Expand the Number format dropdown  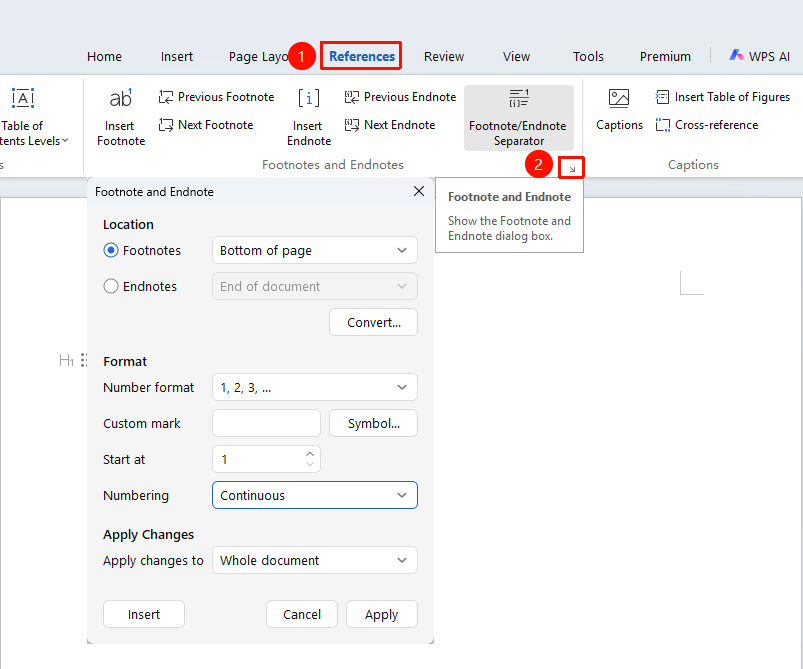pyautogui.click(x=315, y=387)
